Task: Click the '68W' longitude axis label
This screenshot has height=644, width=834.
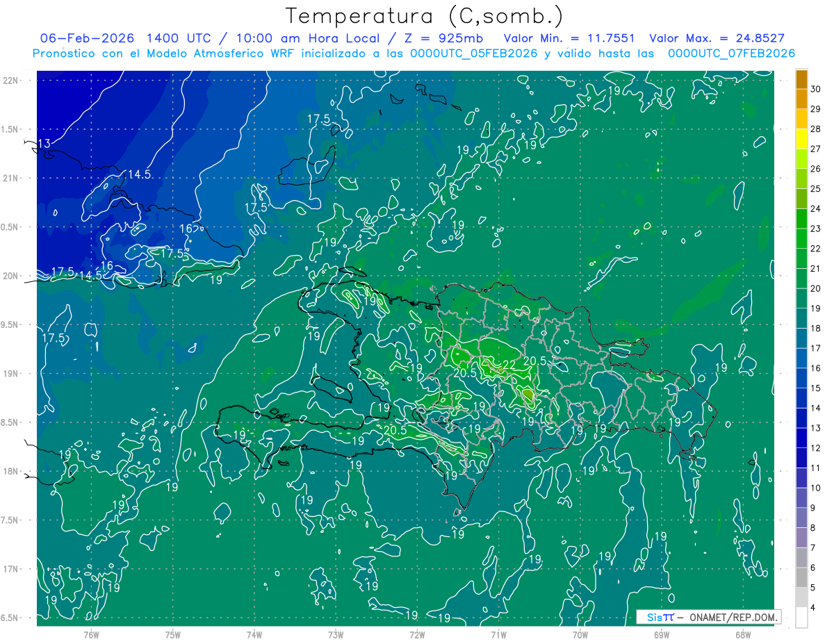Action: [743, 634]
